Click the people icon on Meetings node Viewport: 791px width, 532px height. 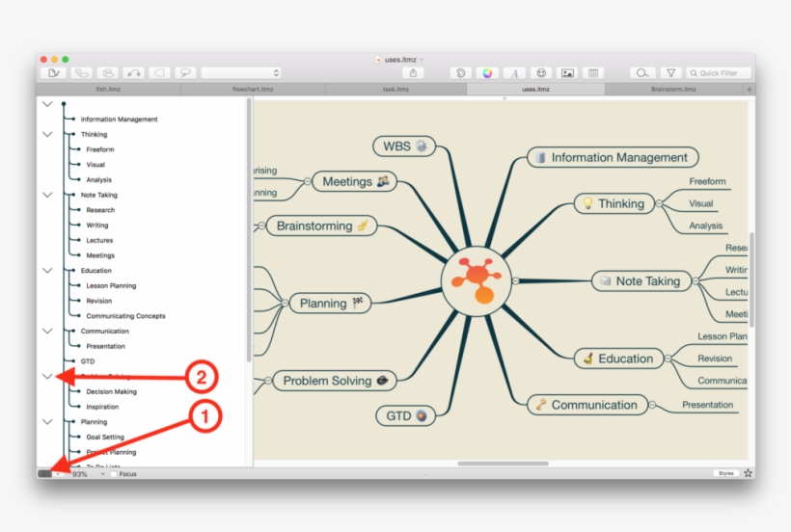(383, 181)
